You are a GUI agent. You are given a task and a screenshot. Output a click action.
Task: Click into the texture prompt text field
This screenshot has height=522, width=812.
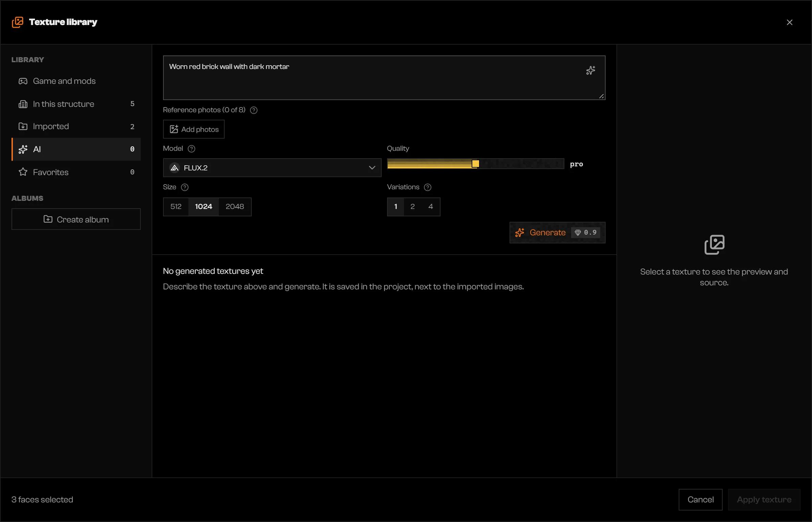(384, 78)
